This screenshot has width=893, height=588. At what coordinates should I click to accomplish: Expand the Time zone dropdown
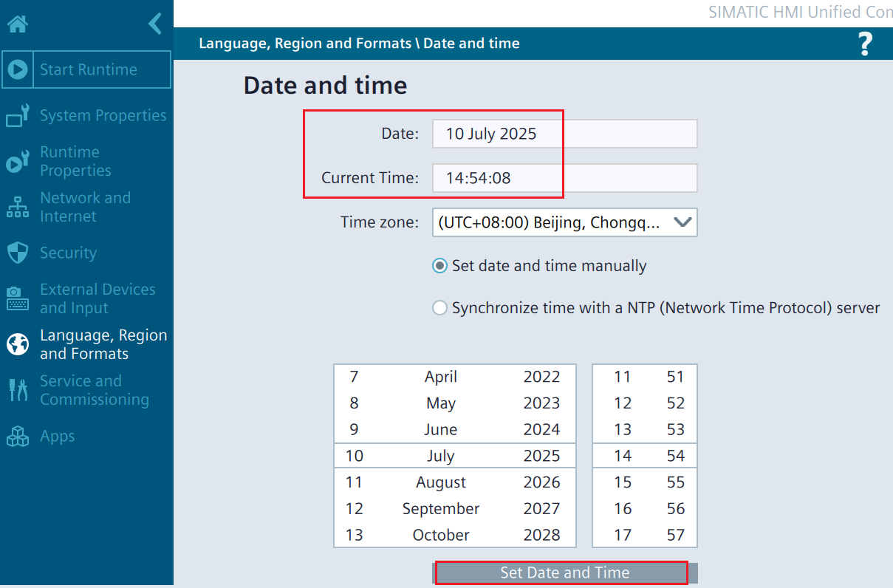tap(683, 222)
